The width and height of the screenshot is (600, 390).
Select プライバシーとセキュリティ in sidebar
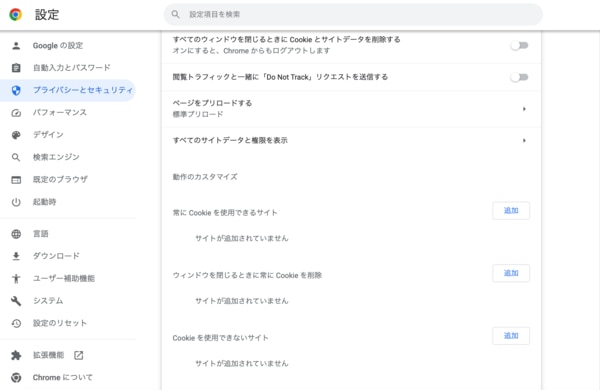[68, 90]
